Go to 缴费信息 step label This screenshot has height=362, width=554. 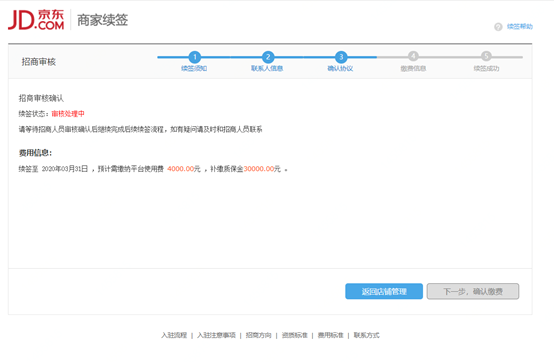pyautogui.click(x=413, y=68)
